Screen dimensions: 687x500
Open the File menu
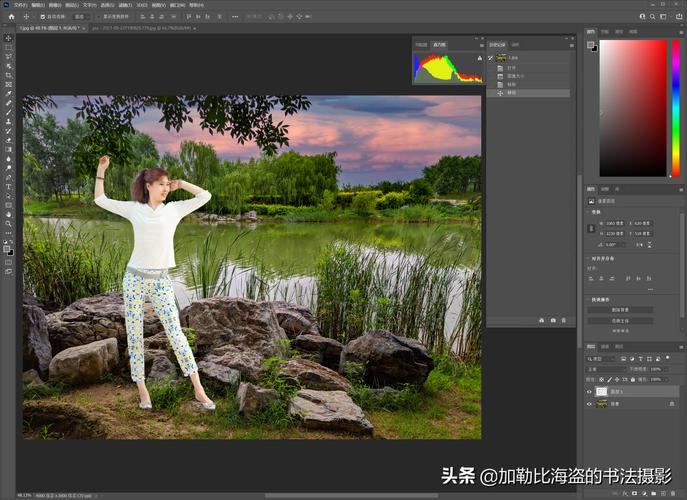pyautogui.click(x=21, y=5)
